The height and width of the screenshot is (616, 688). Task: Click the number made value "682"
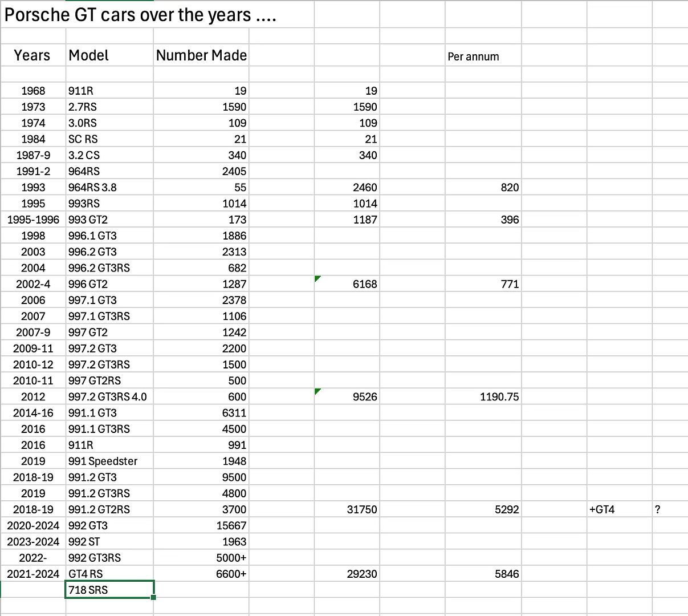click(201, 268)
